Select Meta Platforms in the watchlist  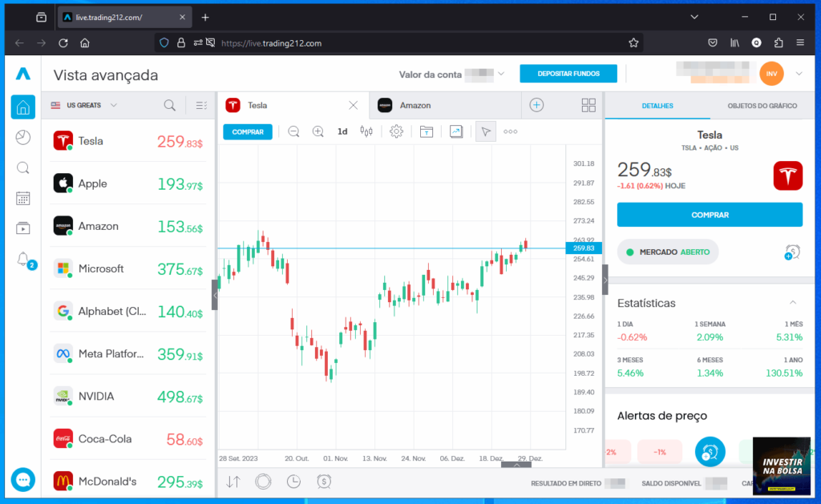127,354
